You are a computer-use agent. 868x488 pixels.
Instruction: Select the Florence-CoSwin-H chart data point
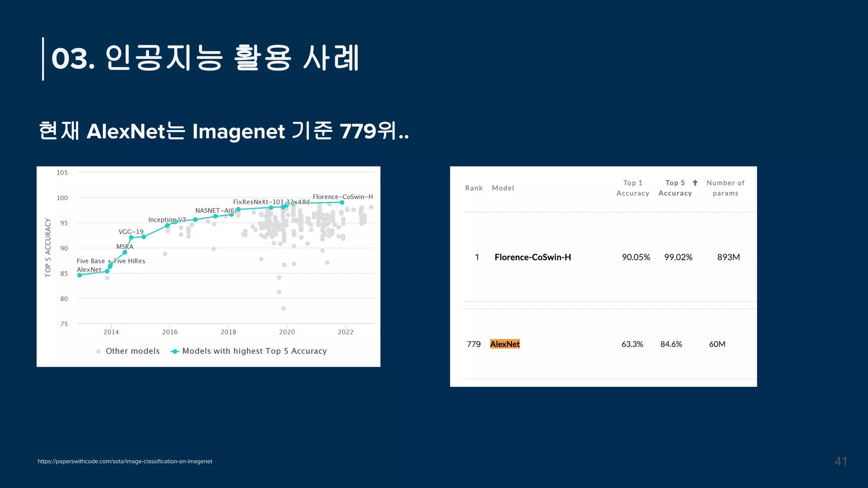(x=342, y=202)
